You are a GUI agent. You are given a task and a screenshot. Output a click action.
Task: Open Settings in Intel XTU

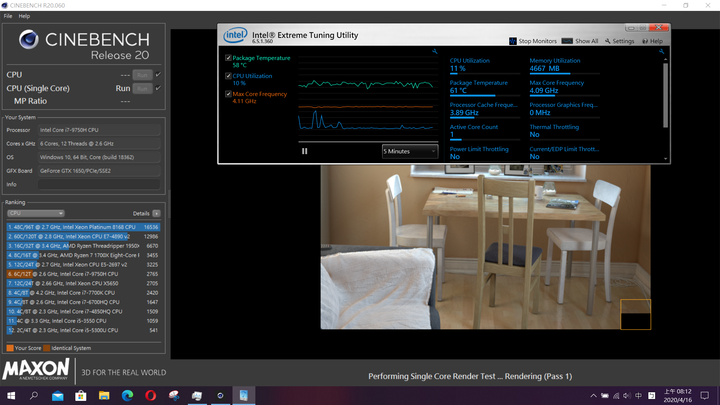coord(619,41)
